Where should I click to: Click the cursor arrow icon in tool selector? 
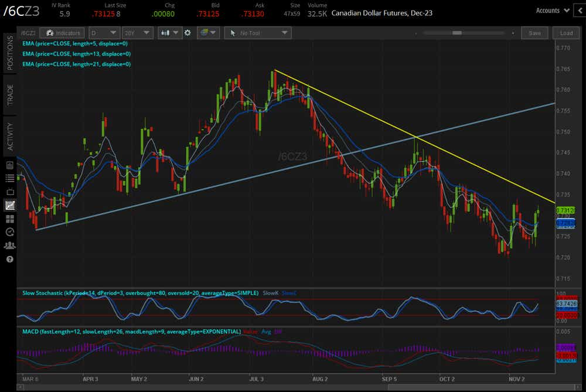(233, 33)
